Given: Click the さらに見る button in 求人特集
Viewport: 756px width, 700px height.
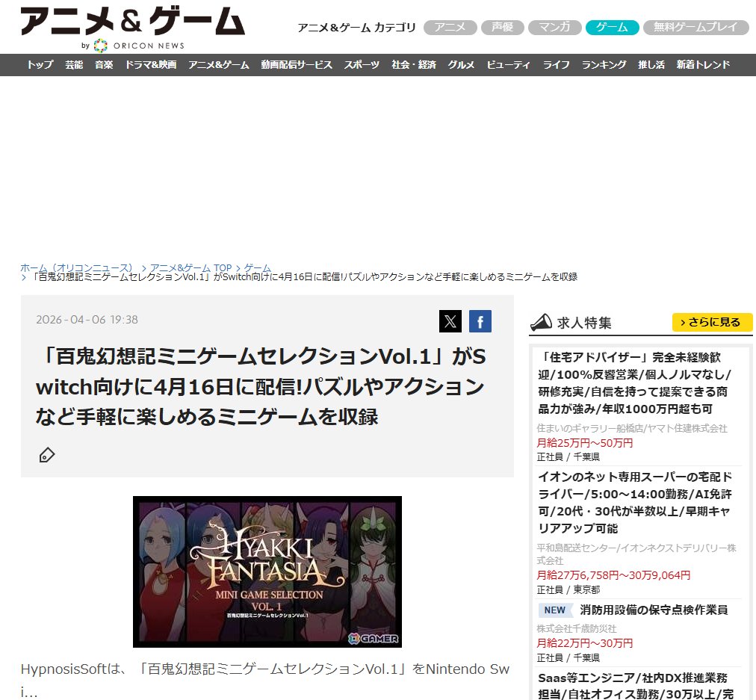Looking at the screenshot, I should point(712,322).
